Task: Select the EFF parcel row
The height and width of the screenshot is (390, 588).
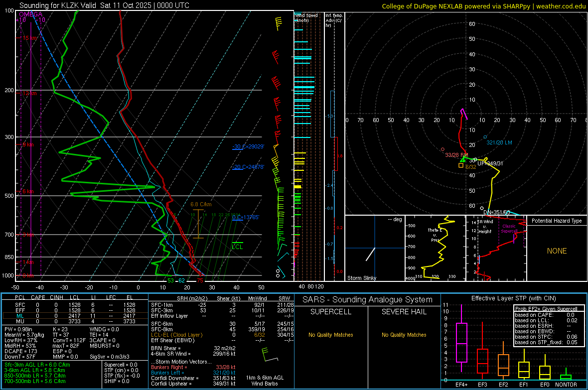Action: (75, 310)
